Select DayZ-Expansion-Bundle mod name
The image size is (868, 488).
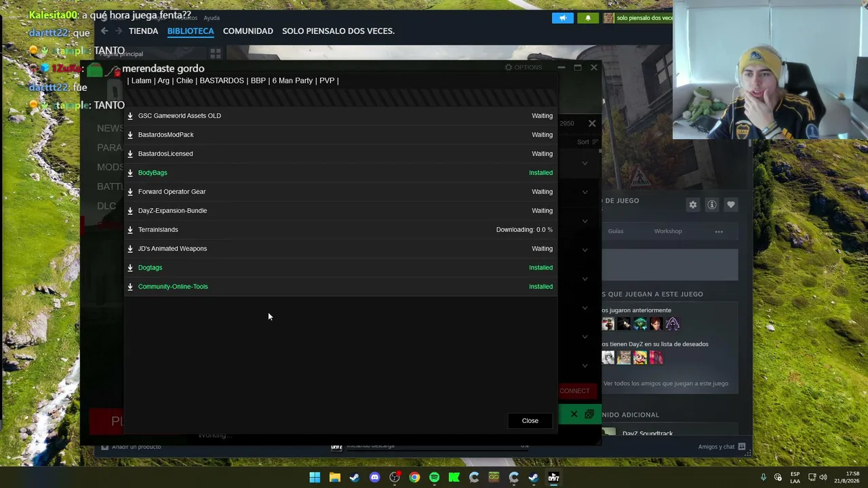[x=172, y=211]
